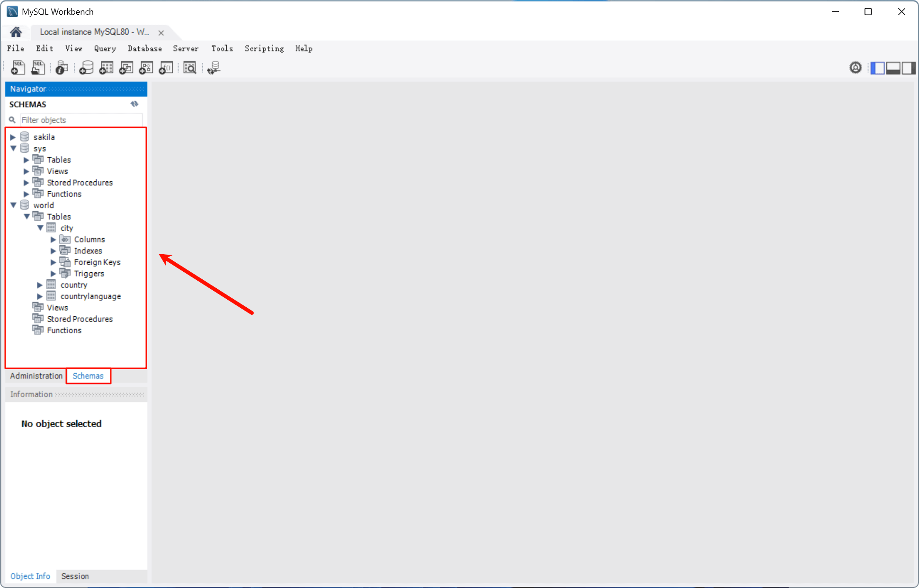Collapse the sys schema
The width and height of the screenshot is (919, 588).
click(x=13, y=148)
